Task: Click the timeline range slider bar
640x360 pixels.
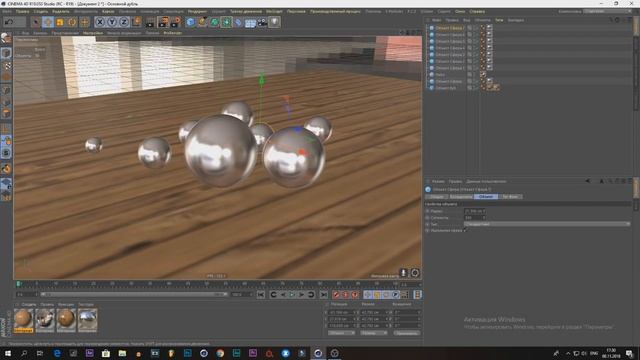Action: point(133,294)
